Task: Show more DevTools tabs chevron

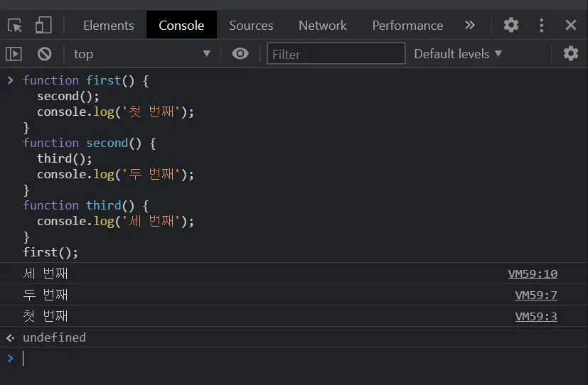Action: tap(470, 26)
